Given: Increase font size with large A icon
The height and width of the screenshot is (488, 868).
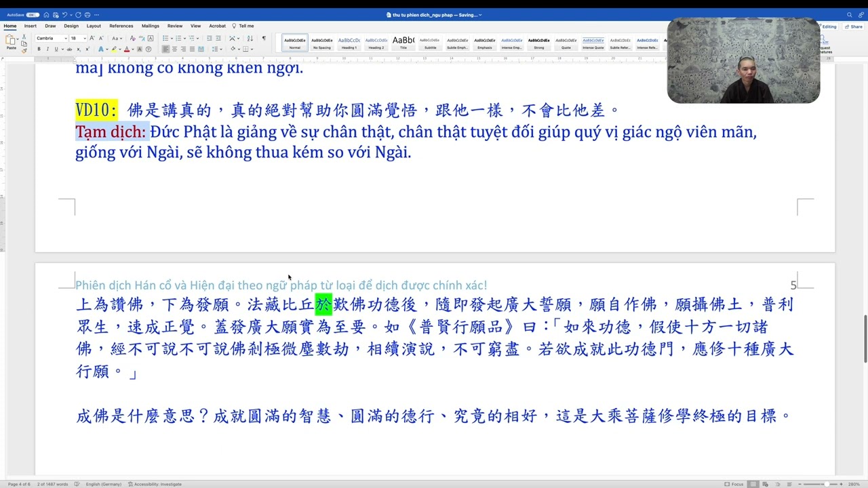Looking at the screenshot, I should (x=92, y=38).
